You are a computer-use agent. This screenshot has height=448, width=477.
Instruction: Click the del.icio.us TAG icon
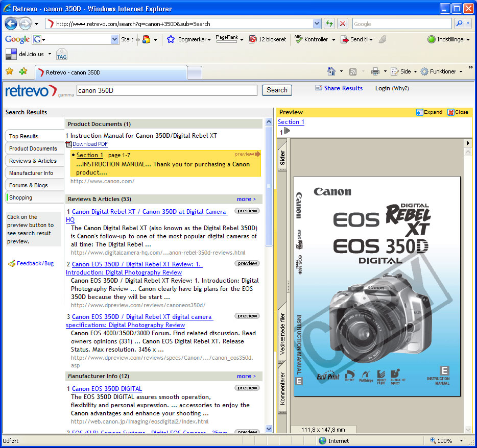(61, 54)
